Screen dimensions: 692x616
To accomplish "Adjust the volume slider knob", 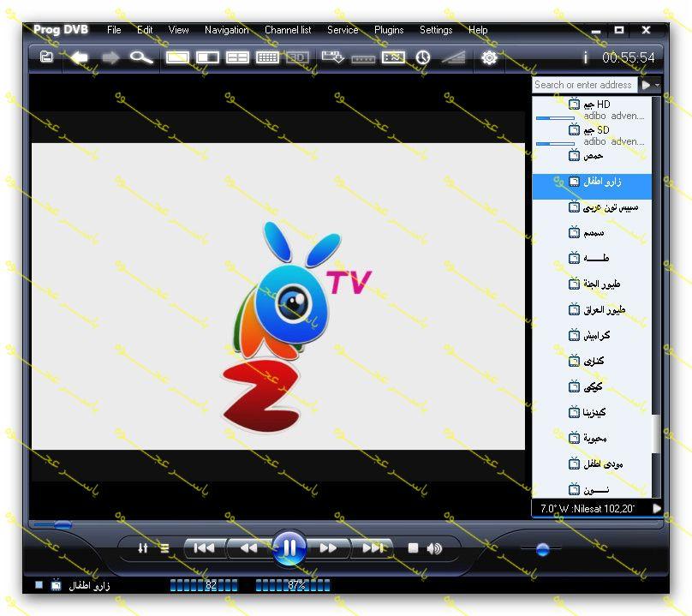I will pyautogui.click(x=542, y=549).
